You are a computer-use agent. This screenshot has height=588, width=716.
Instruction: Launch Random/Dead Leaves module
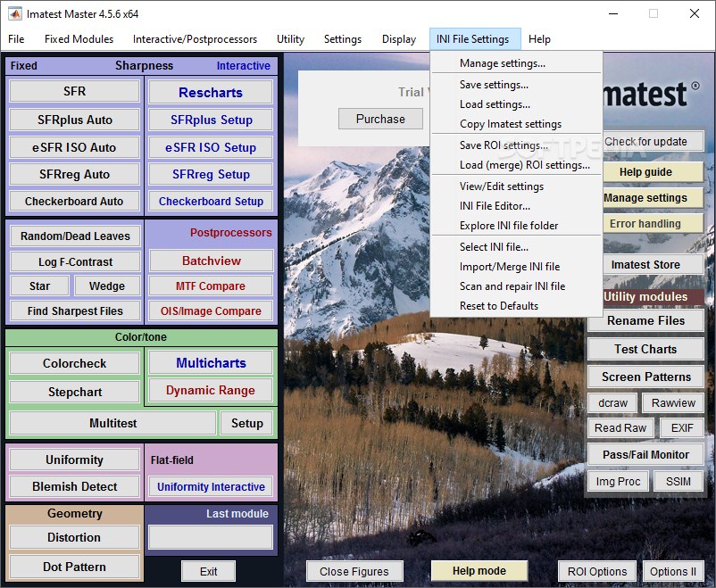click(75, 236)
